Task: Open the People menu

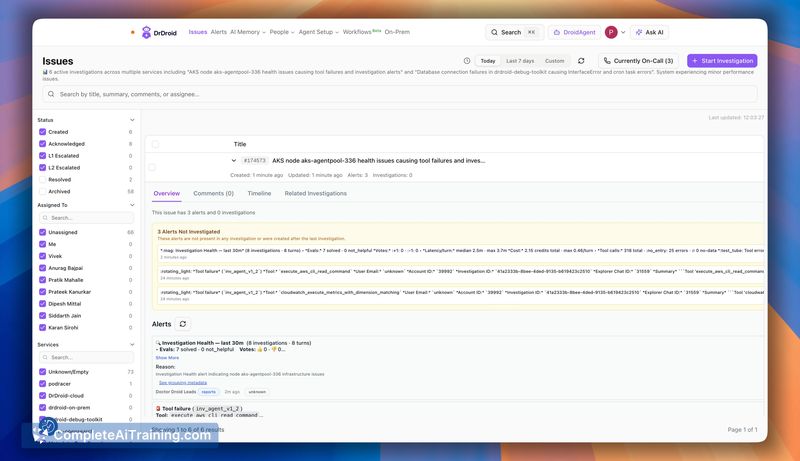Action: point(282,32)
